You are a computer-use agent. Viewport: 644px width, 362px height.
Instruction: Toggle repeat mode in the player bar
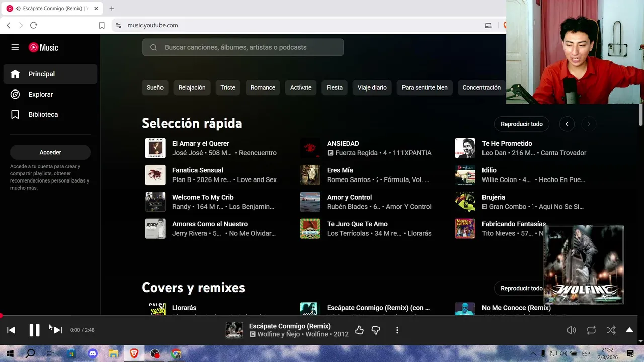(x=591, y=330)
